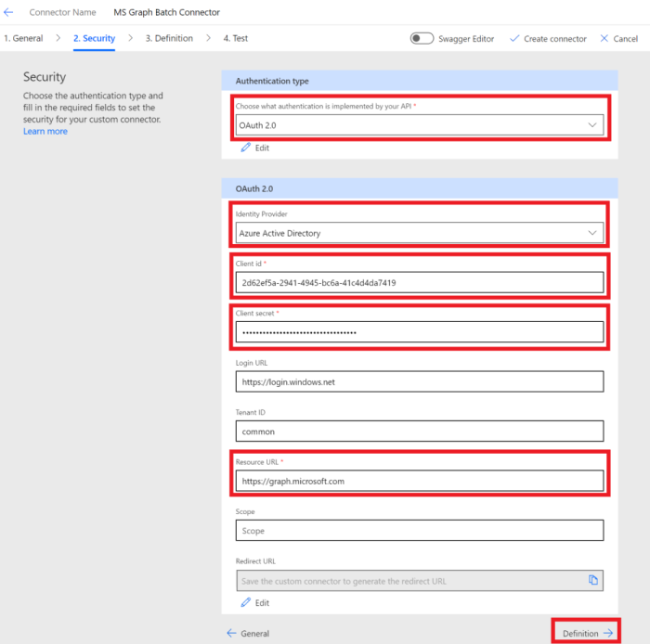Switch to the 4. Test tab

[x=236, y=39]
